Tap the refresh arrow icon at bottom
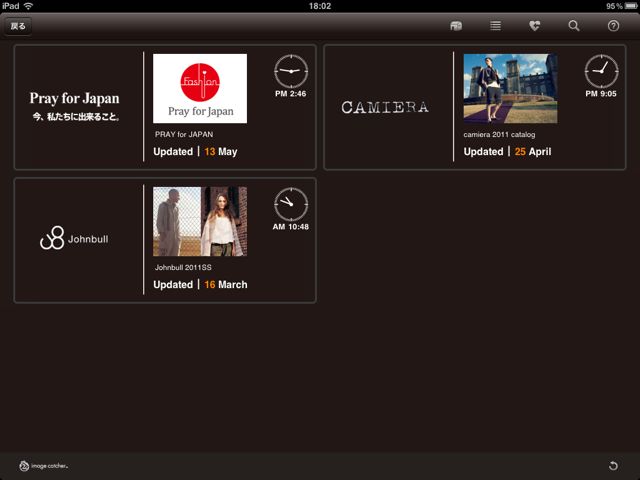The height and width of the screenshot is (480, 640). click(x=613, y=465)
